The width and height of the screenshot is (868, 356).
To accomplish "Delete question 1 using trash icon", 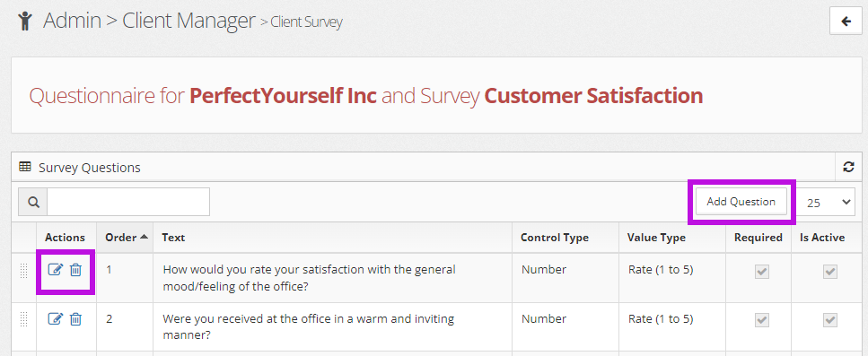I will (x=75, y=270).
